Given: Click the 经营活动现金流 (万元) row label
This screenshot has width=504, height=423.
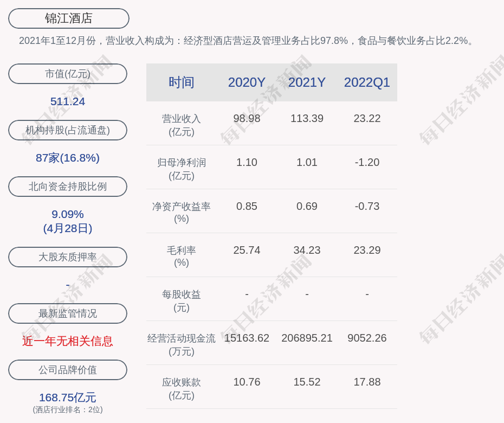Looking at the screenshot, I should pos(182,345).
